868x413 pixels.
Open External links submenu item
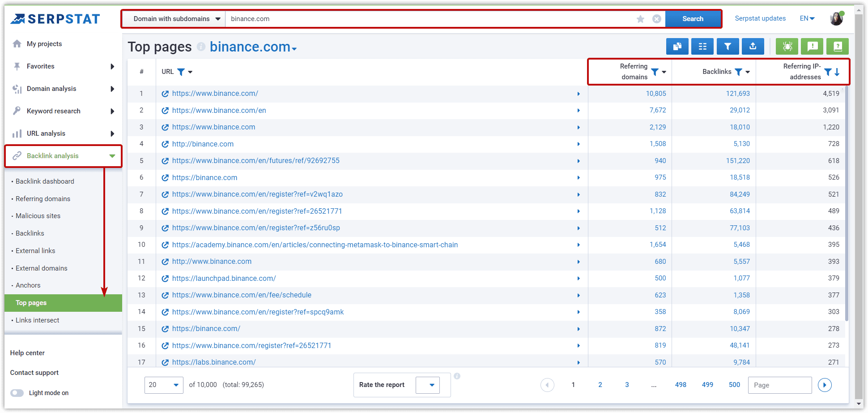[35, 251]
